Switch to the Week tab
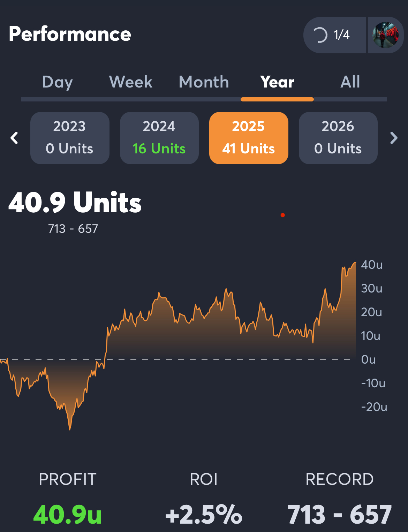 (x=131, y=82)
